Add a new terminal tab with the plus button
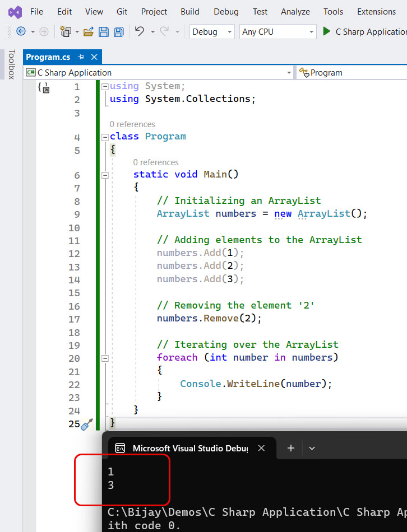Viewport: 407px width, 532px height. [x=291, y=448]
